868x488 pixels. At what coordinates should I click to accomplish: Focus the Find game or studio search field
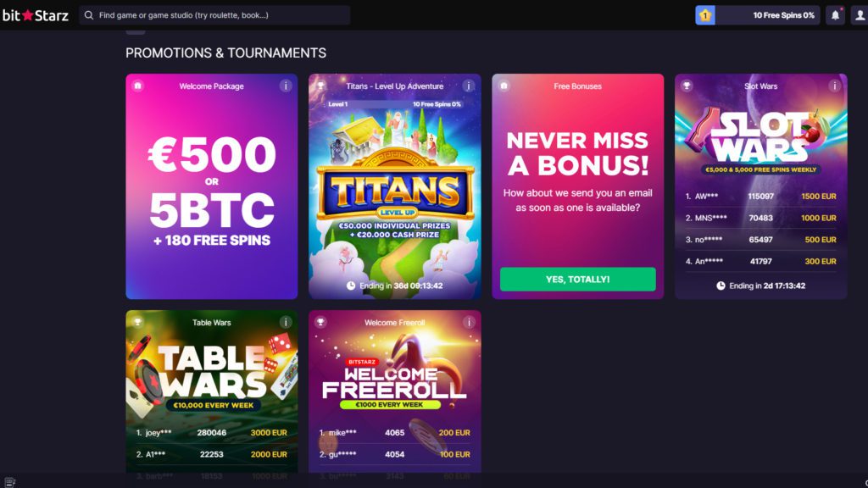[x=214, y=15]
